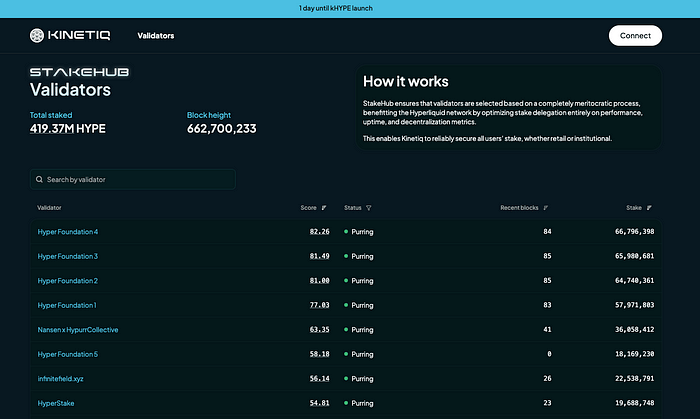Screen dimensions: 700x419
Task: Sort by Stake column icon
Action: pyautogui.click(x=649, y=208)
